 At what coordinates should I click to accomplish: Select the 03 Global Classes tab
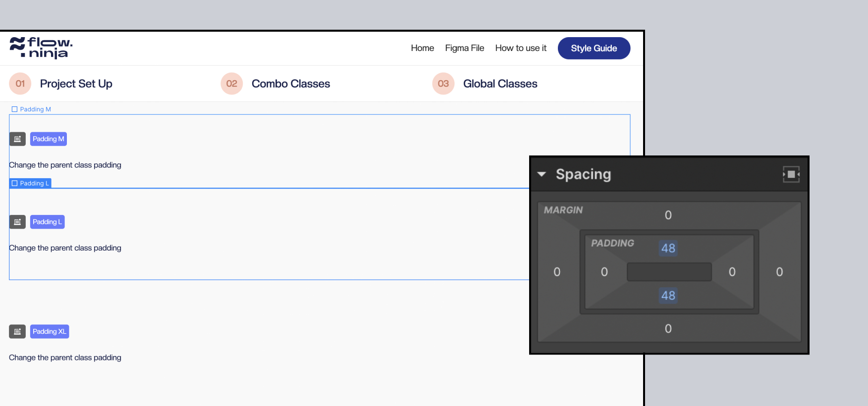[485, 84]
